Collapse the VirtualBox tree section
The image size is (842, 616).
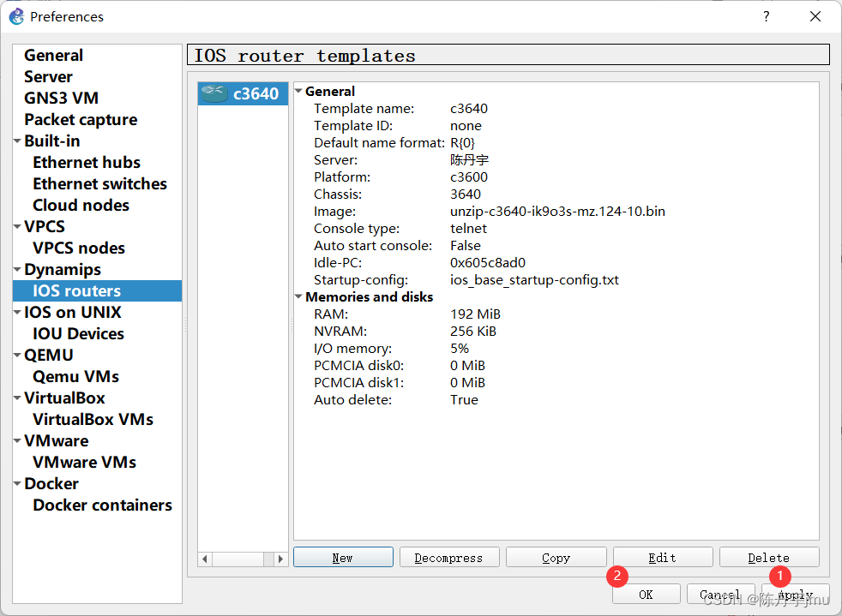[18, 398]
